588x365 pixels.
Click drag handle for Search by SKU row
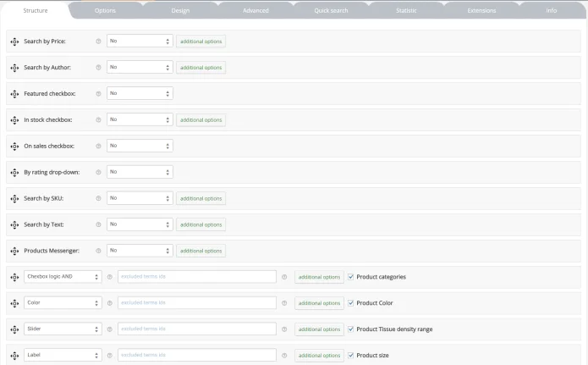coord(14,199)
